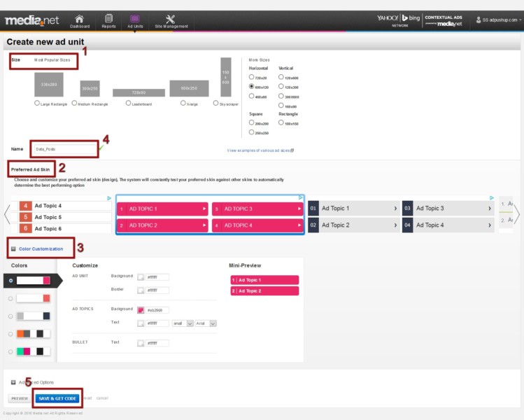
Task: Open the account menu SS adpushup.com
Action: [x=498, y=20]
